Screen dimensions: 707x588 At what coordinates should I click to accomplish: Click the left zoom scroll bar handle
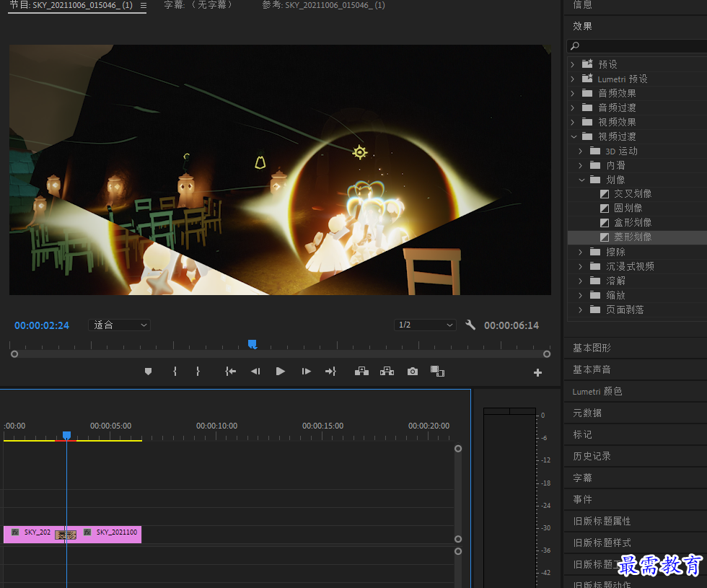pyautogui.click(x=14, y=354)
